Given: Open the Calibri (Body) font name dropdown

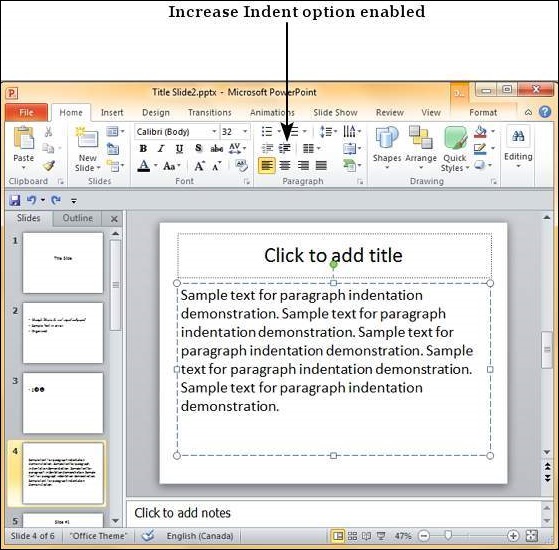Looking at the screenshot, I should click(x=214, y=132).
